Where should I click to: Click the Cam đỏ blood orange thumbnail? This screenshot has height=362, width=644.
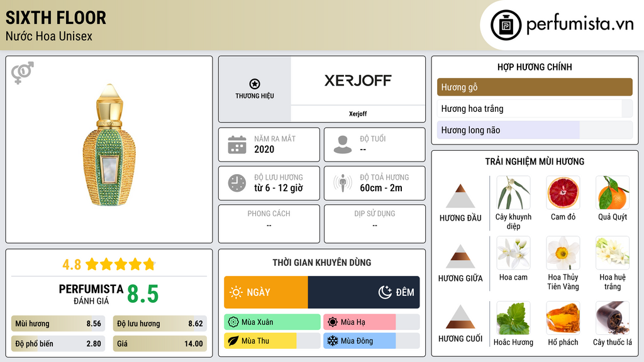(563, 192)
